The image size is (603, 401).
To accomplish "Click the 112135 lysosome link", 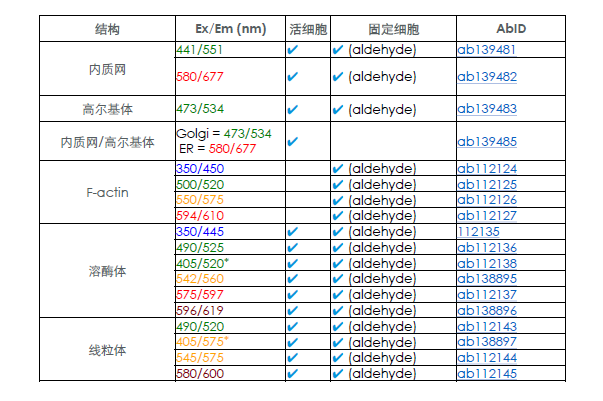I will pyautogui.click(x=480, y=231).
